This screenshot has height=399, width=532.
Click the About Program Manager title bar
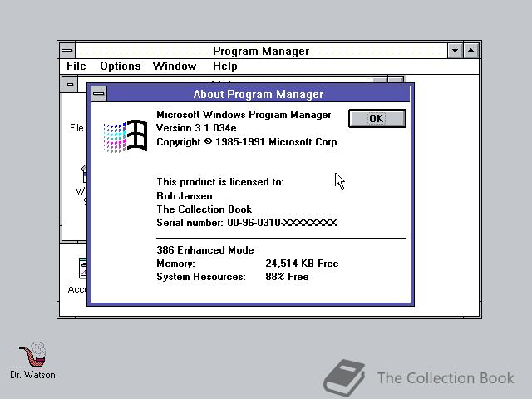(x=259, y=94)
